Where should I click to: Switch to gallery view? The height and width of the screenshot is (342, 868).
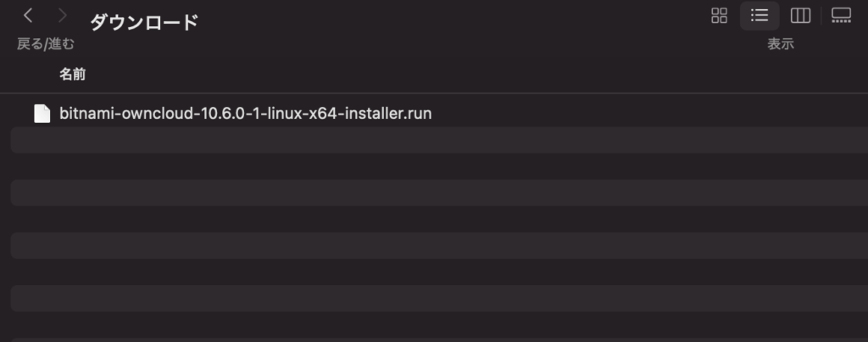(x=842, y=15)
